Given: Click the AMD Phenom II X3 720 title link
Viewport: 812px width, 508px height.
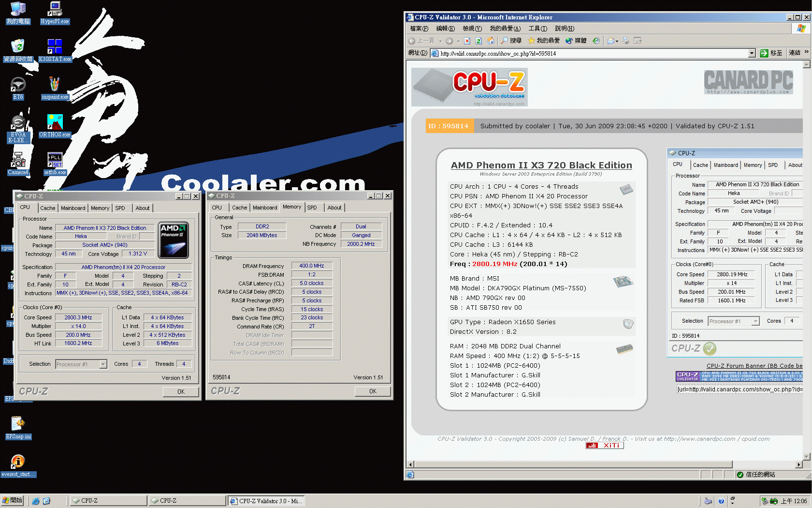Looking at the screenshot, I should click(541, 165).
